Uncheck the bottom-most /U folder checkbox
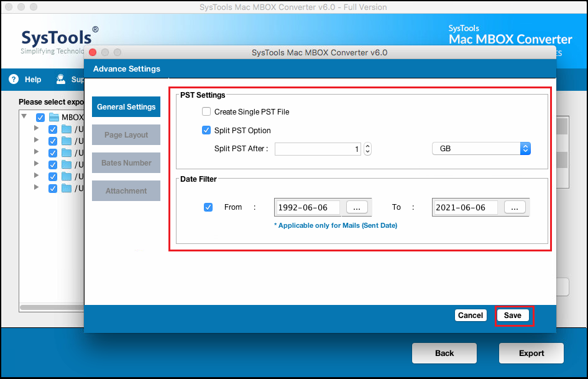 [x=53, y=189]
